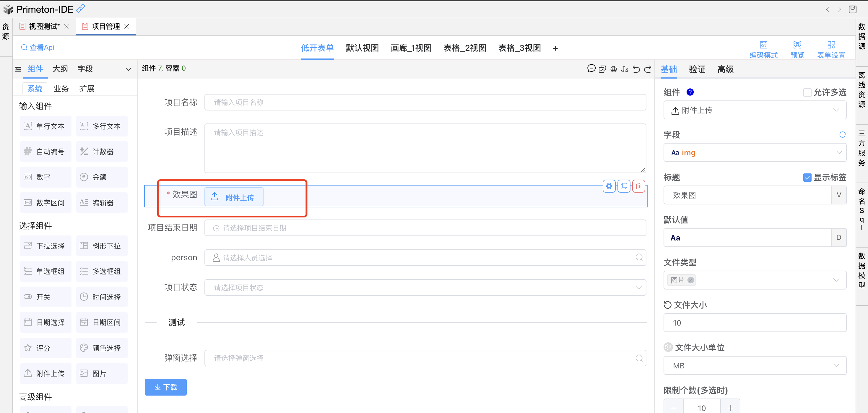This screenshot has width=868, height=413.
Task: Open the 字段 img dropdown
Action: 755,153
